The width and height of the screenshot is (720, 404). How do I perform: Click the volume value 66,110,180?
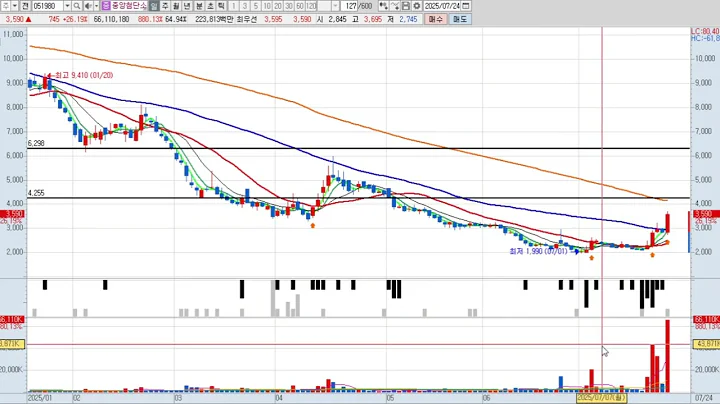(x=111, y=19)
